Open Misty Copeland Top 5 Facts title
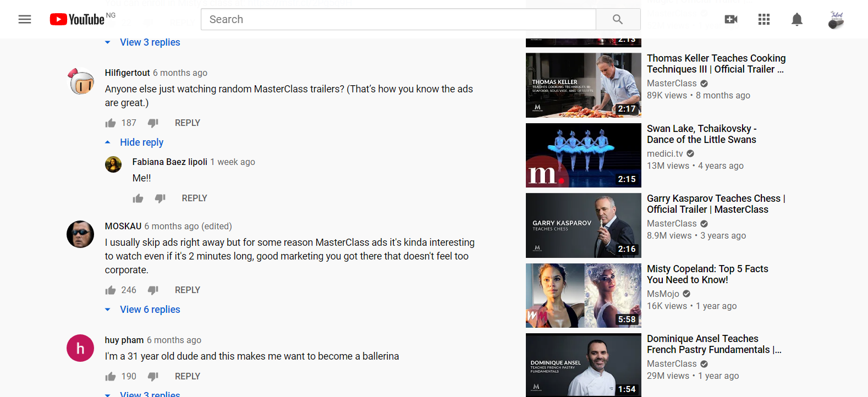This screenshot has height=397, width=868. pyautogui.click(x=707, y=274)
